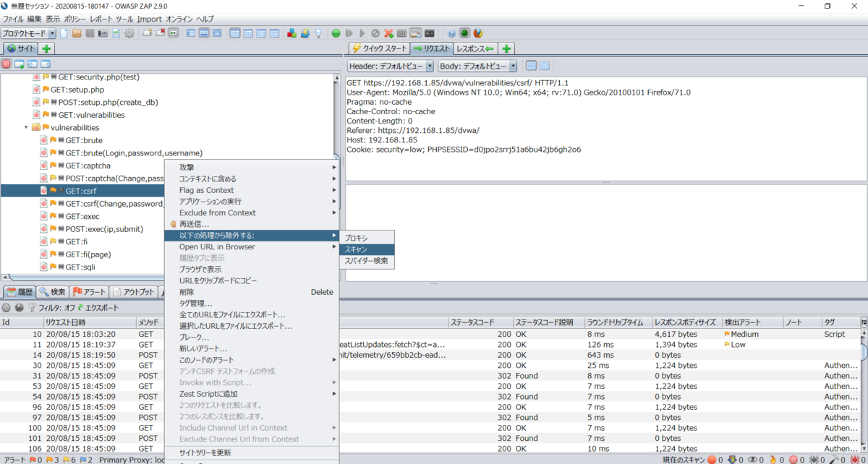This screenshot has height=464, width=868.
Task: Switch to the アラート tab
Action: 88,292
